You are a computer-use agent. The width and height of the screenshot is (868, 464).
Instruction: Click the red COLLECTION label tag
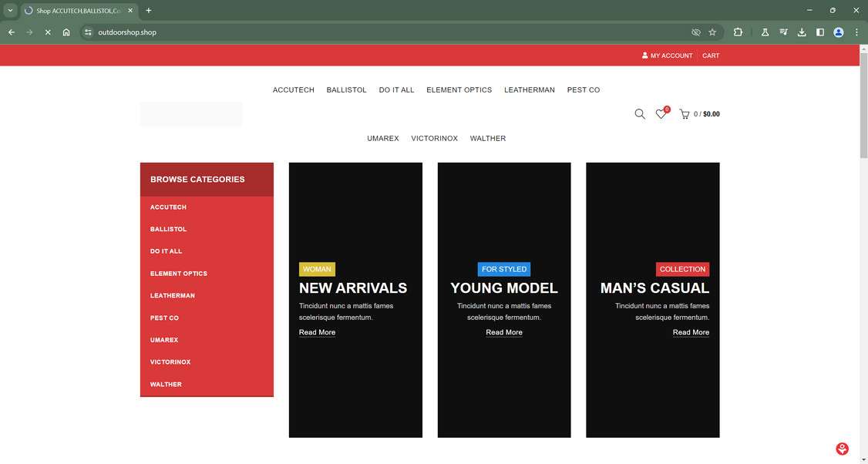coord(682,269)
